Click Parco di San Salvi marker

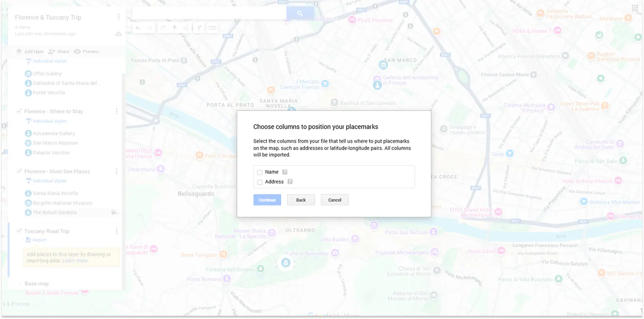coord(623,161)
